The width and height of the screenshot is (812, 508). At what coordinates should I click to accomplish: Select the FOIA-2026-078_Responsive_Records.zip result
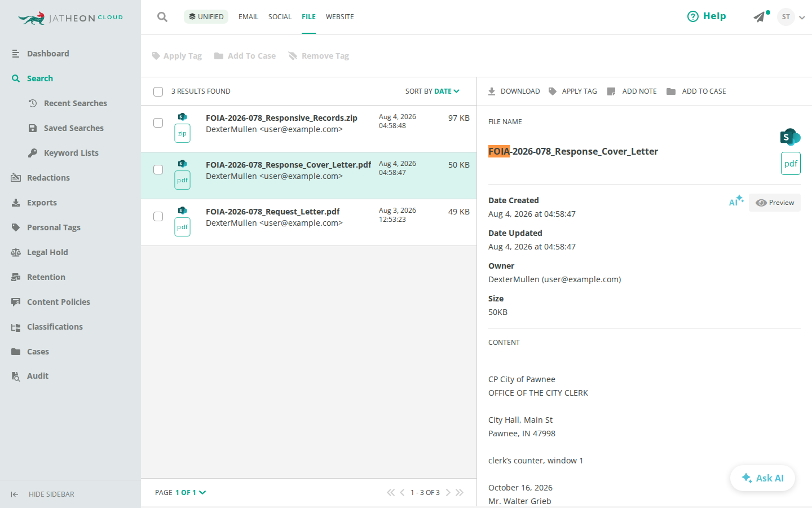point(308,129)
